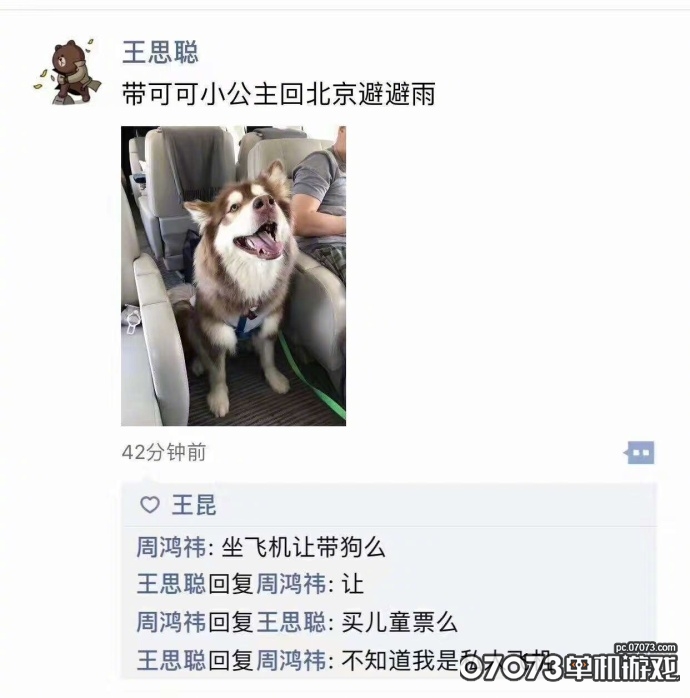
Task: View the dog on plane photo
Action: coord(233,276)
